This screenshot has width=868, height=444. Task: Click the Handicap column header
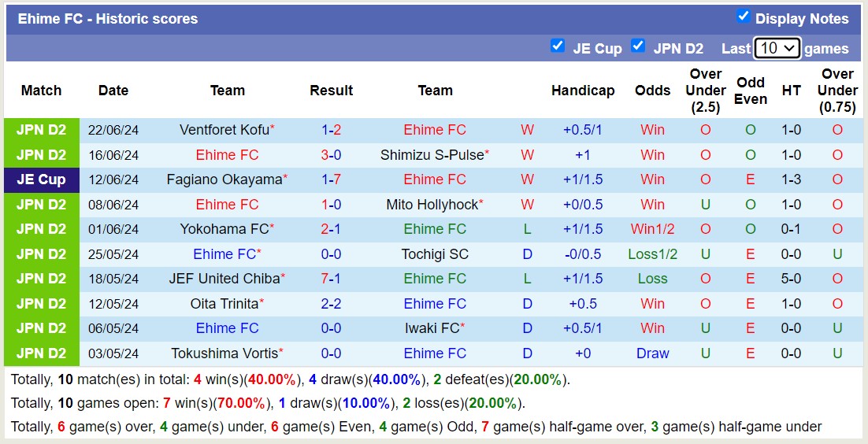coord(583,91)
